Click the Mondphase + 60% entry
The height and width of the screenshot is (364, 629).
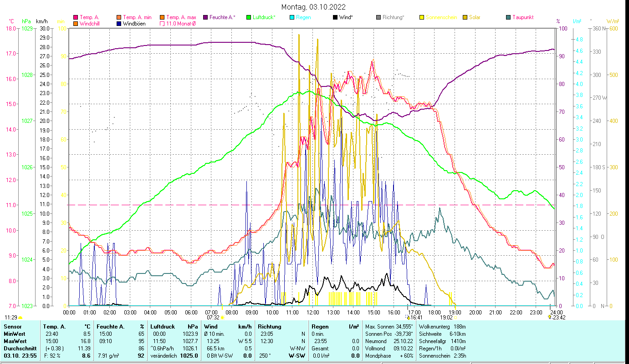tap(389, 356)
